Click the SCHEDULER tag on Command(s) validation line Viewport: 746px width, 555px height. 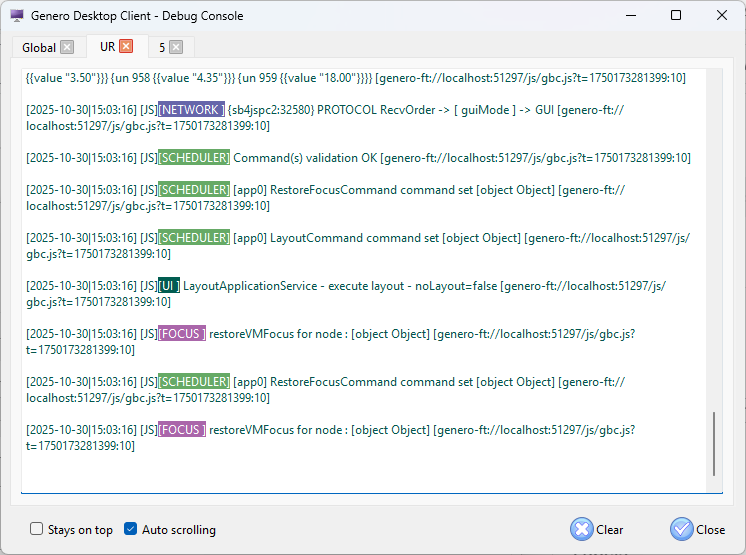[x=194, y=158]
